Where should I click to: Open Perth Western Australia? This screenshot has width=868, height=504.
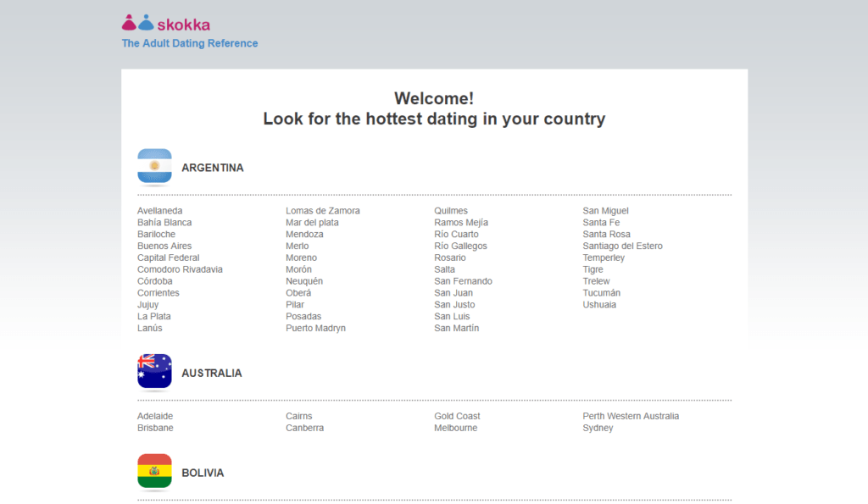[631, 416]
